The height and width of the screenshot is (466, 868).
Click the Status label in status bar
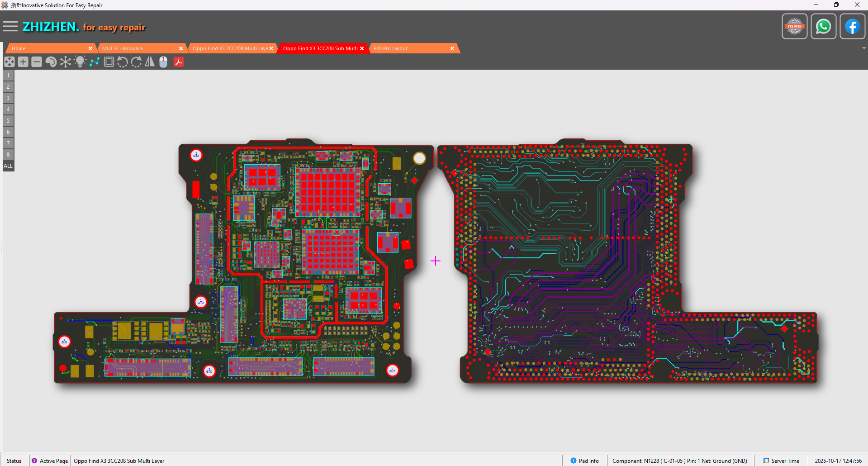(x=14, y=461)
